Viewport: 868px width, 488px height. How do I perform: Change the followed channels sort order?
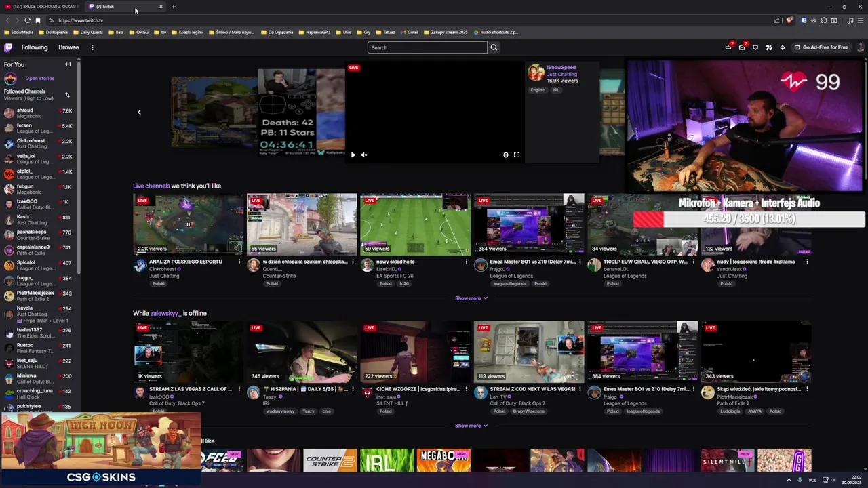pyautogui.click(x=67, y=95)
